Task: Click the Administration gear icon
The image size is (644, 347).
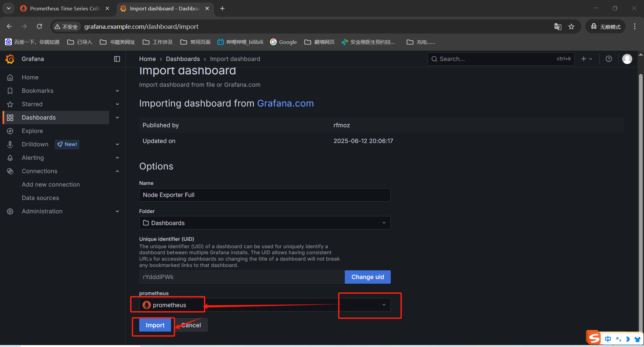Action: pyautogui.click(x=10, y=211)
